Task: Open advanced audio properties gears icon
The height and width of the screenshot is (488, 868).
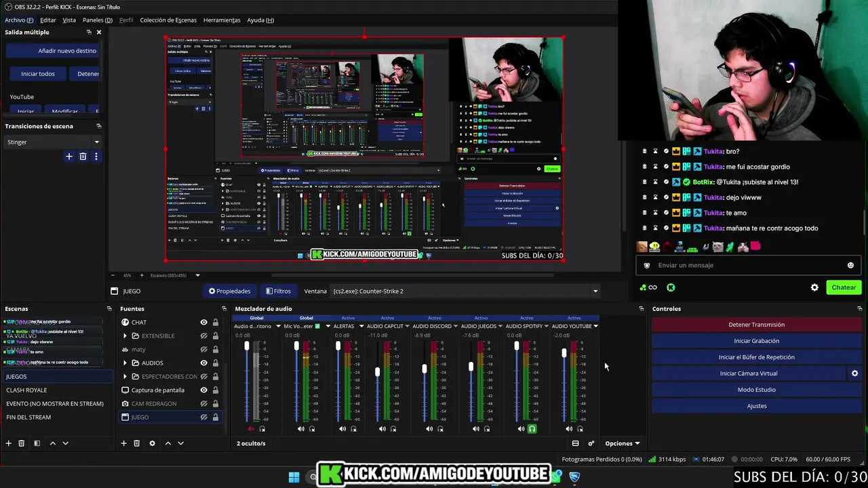Action: (x=591, y=443)
